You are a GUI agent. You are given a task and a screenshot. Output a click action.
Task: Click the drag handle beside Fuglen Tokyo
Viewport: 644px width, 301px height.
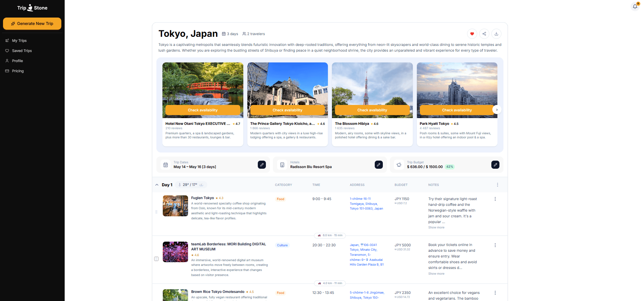[156, 212]
